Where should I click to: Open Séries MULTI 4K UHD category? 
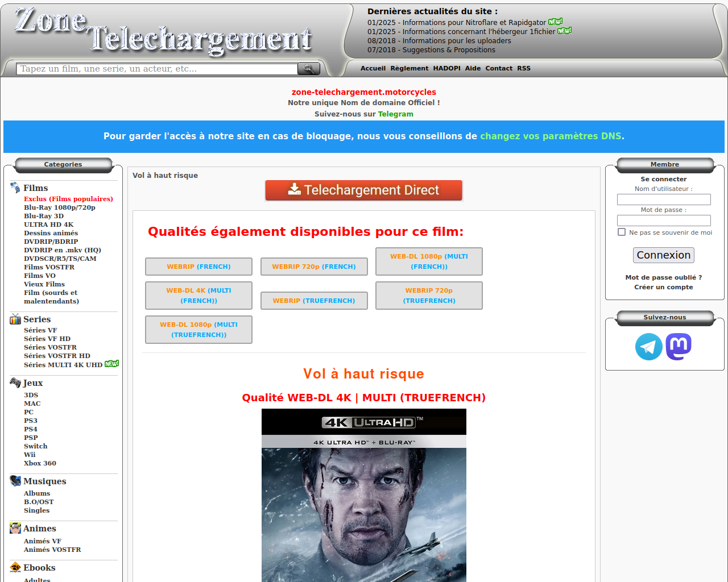coord(63,365)
